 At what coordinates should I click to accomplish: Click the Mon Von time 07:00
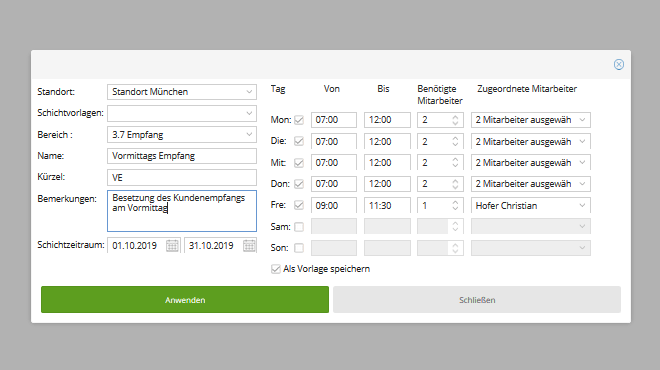pyautogui.click(x=334, y=120)
